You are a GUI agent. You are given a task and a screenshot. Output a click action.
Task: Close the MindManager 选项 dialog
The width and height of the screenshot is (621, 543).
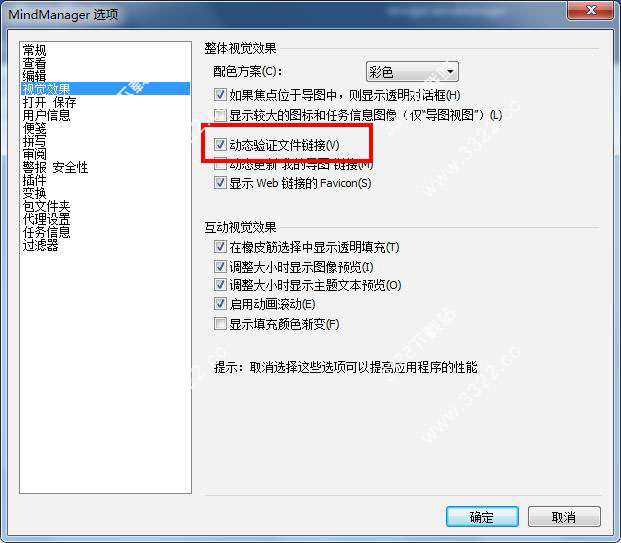tap(591, 10)
